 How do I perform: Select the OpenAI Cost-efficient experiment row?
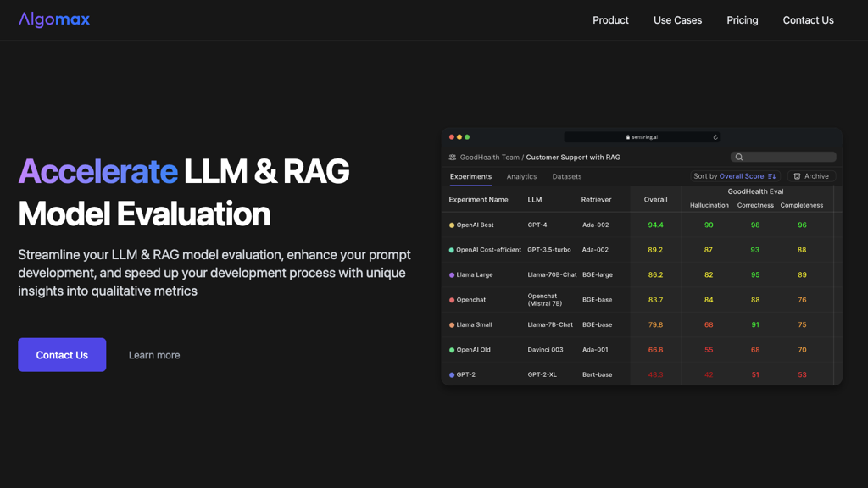(488, 250)
